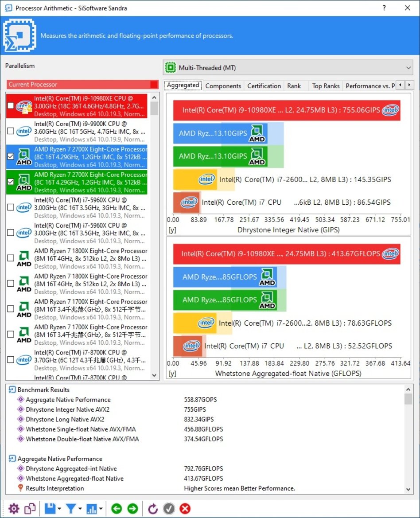420x518 pixels.
Task: Open the Certification tab
Action: pyautogui.click(x=264, y=86)
